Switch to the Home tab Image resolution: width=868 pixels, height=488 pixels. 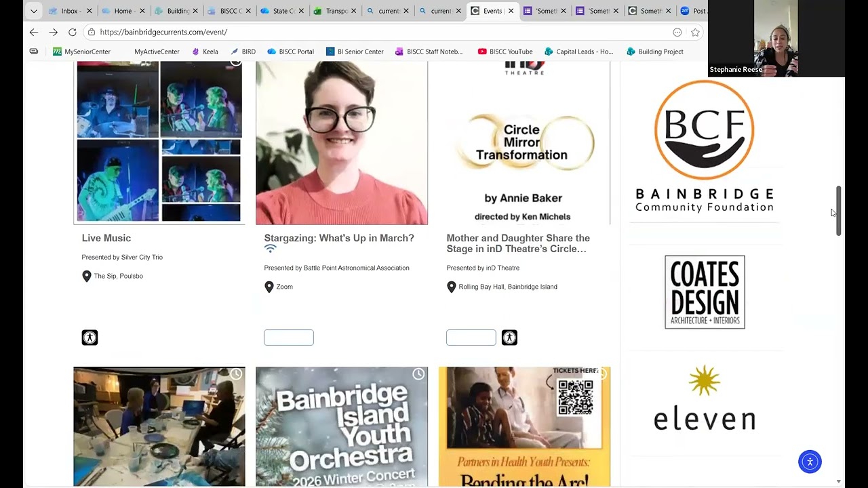pyautogui.click(x=122, y=11)
